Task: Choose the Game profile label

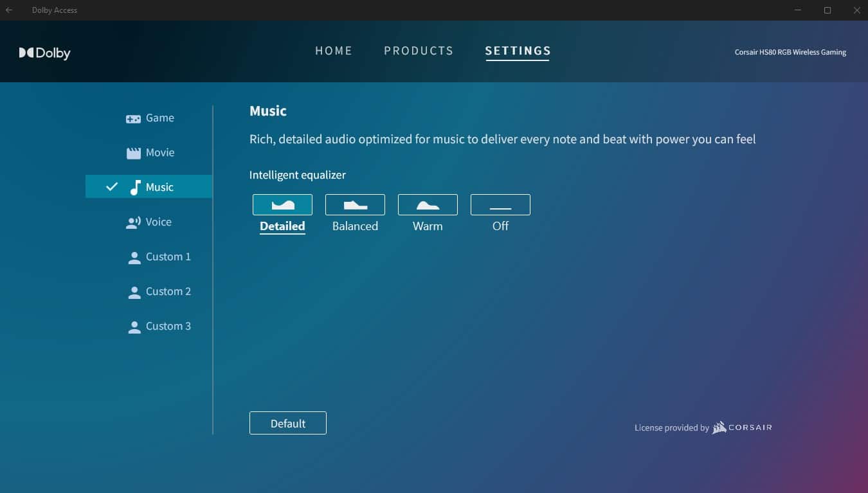Action: tap(160, 118)
